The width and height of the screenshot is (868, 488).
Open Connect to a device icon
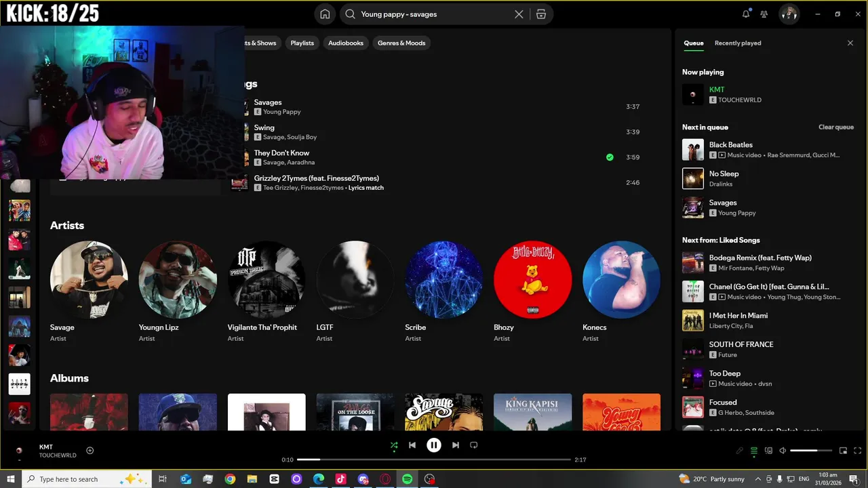click(768, 451)
